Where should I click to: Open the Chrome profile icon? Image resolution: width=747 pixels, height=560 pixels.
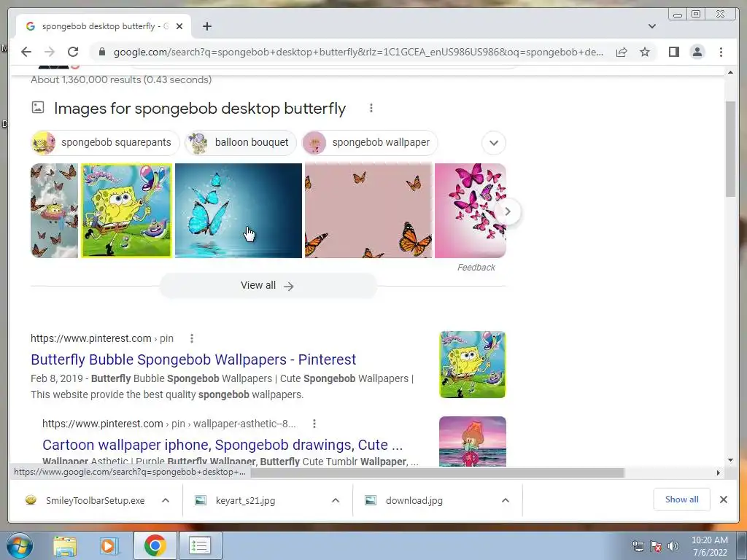697,52
